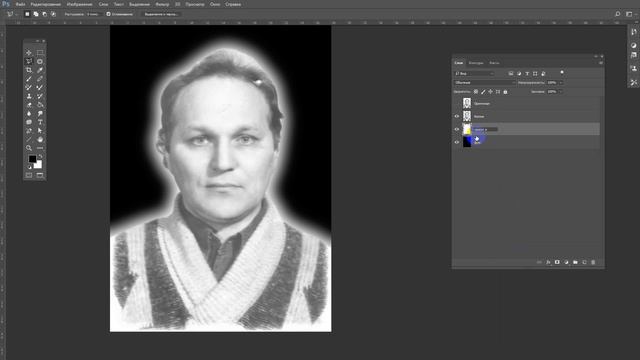Open the Редактирование menu
This screenshot has width=640, height=360.
(x=46, y=4)
